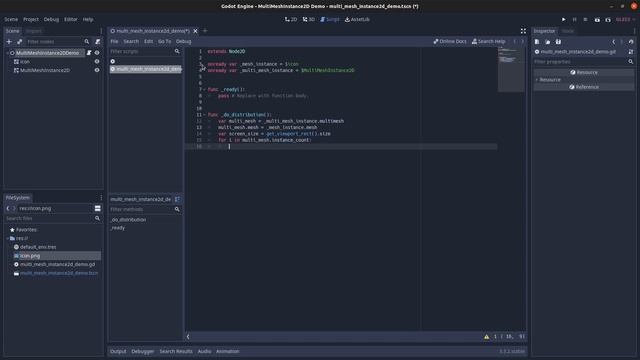Screen dimensions: 640x360
Task: Go to previous script edit location
Action: click(x=515, y=41)
